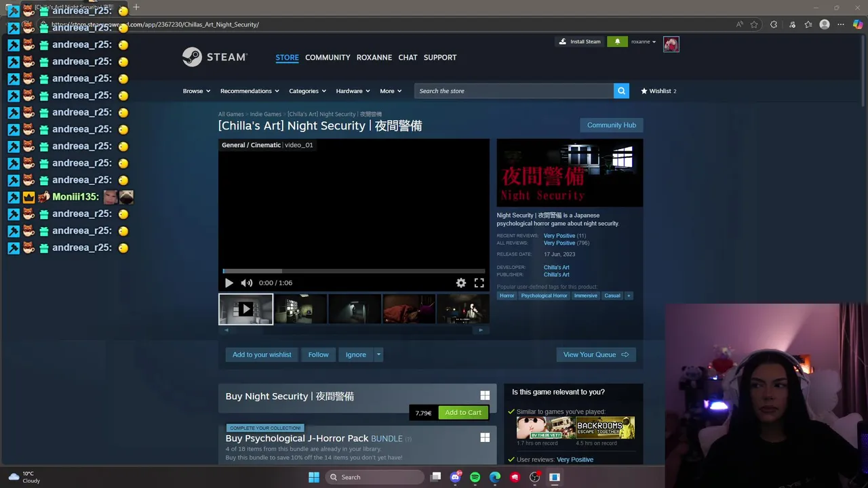Open Spotify from the taskbar
Image resolution: width=868 pixels, height=488 pixels.
pyautogui.click(x=475, y=477)
